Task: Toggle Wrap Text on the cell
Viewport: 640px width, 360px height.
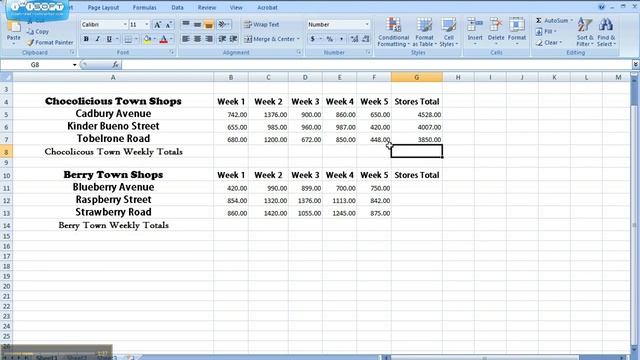Action: (x=262, y=24)
